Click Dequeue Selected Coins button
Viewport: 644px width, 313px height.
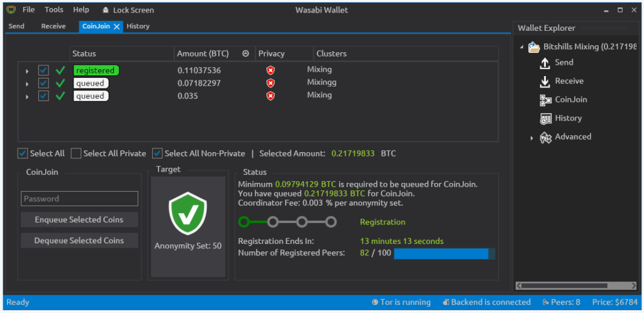(x=79, y=241)
